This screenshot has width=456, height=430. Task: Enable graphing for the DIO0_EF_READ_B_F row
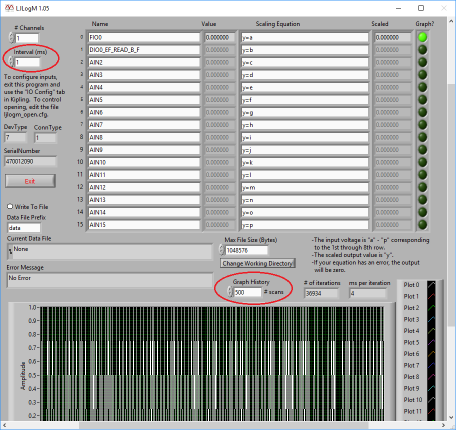click(x=422, y=50)
